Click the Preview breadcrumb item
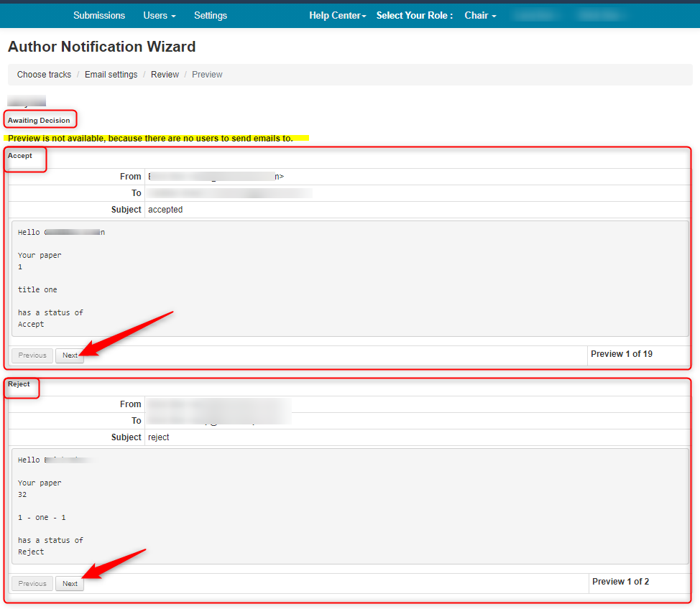 tap(207, 75)
